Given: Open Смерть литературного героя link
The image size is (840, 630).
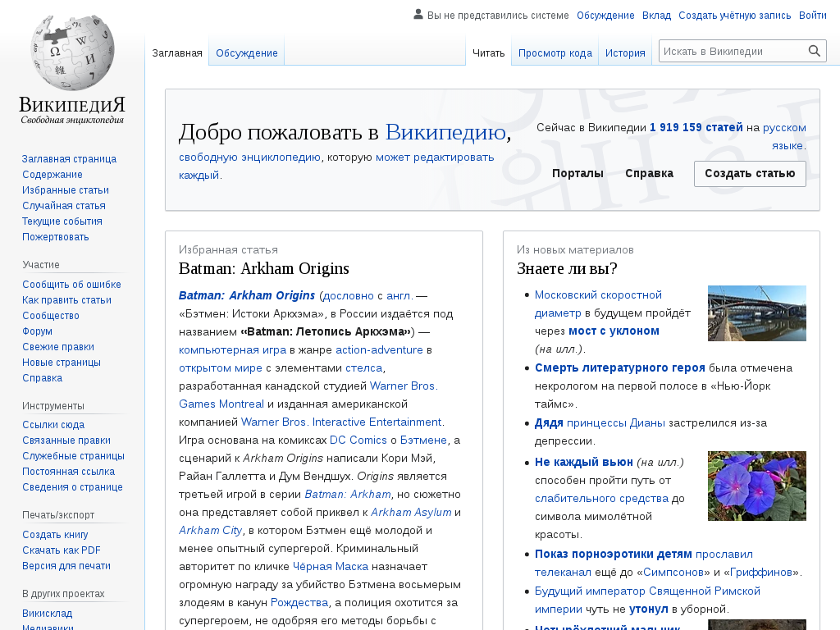Looking at the screenshot, I should pos(620,368).
